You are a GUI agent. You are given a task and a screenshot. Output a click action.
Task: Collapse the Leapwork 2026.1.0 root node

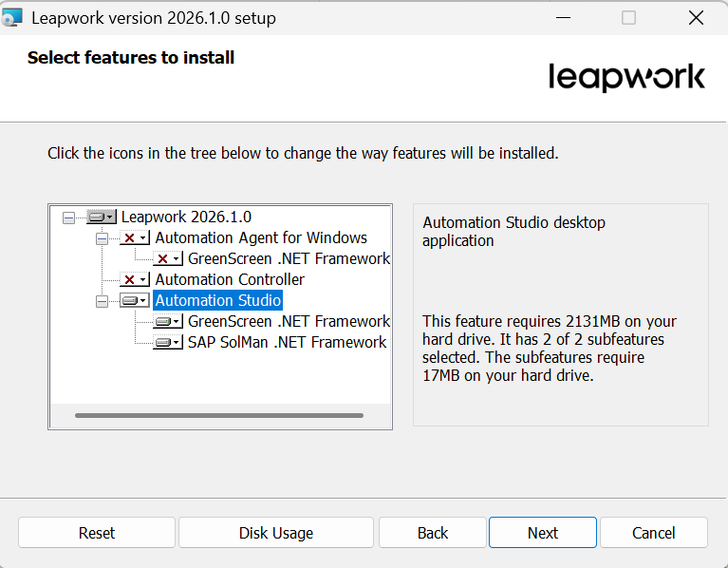coord(68,218)
